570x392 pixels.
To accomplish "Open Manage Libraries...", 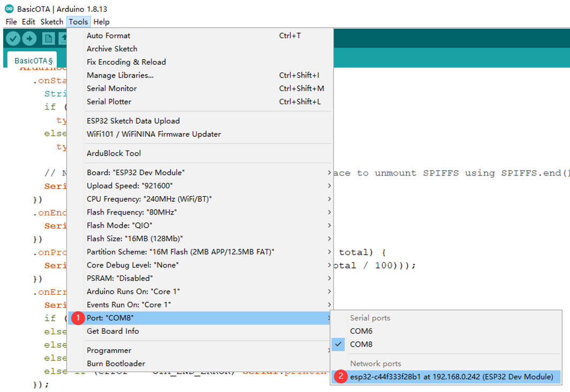I will click(200, 75).
